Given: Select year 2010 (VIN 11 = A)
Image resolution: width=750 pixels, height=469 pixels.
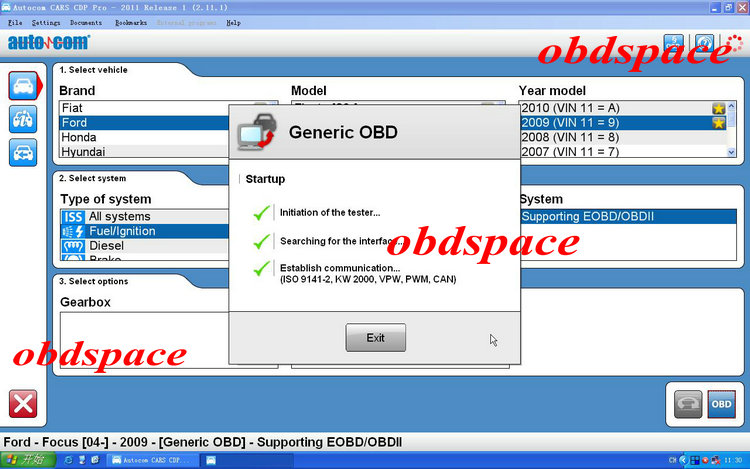Looking at the screenshot, I should (623, 108).
